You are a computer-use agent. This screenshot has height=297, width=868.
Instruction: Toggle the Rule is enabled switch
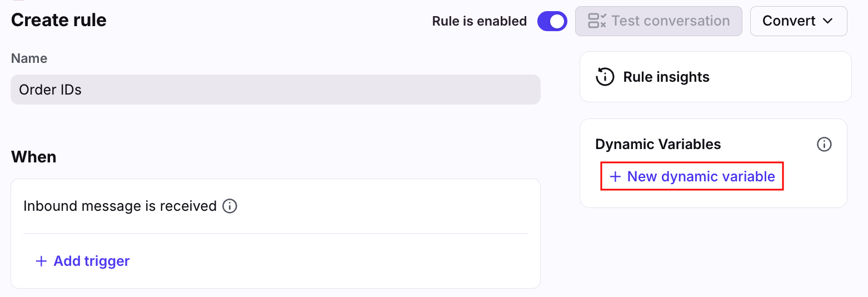(552, 22)
